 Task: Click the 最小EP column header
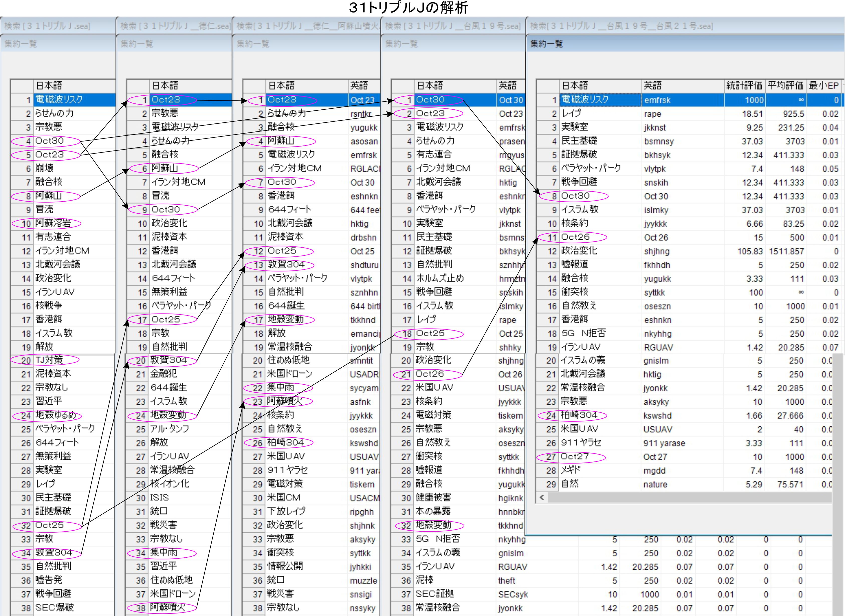coord(823,86)
